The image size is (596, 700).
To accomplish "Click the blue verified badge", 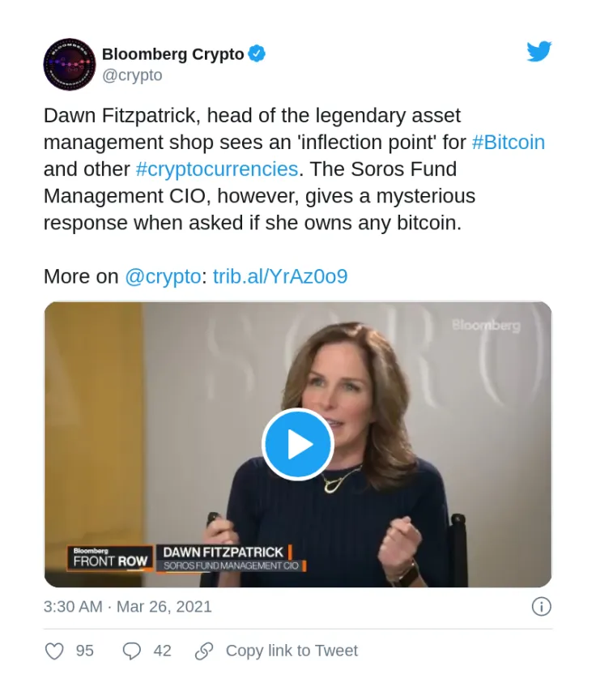I will pos(258,54).
